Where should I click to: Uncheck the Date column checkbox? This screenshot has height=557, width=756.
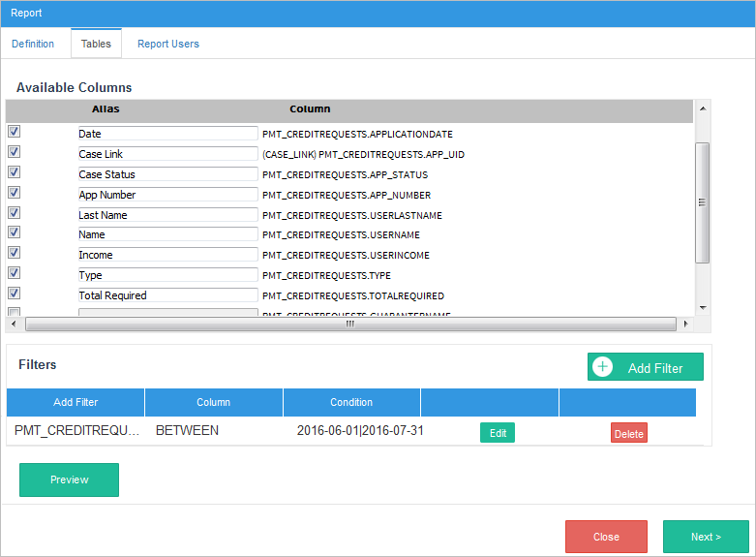[14, 132]
